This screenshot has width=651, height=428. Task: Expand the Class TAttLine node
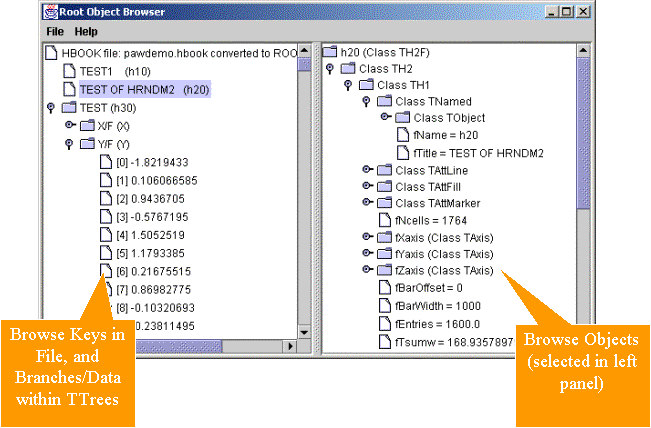click(x=367, y=171)
